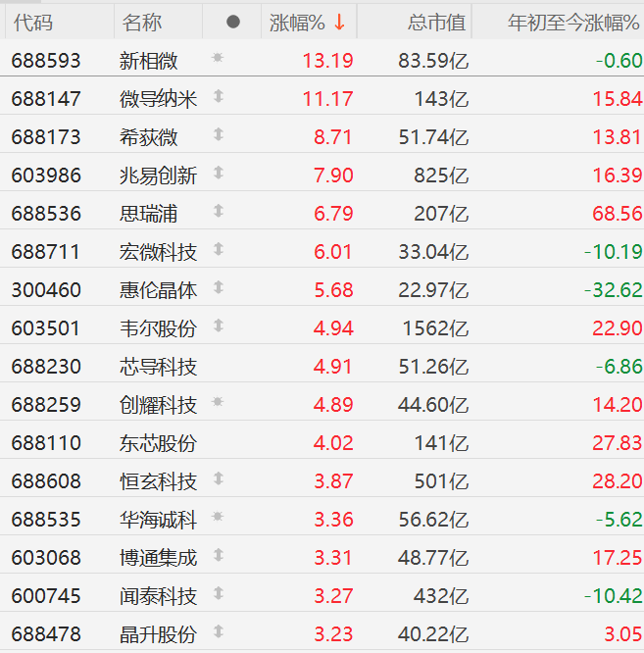Open stock name 恒玄科技
This screenshot has height=653, width=644.
click(x=158, y=481)
